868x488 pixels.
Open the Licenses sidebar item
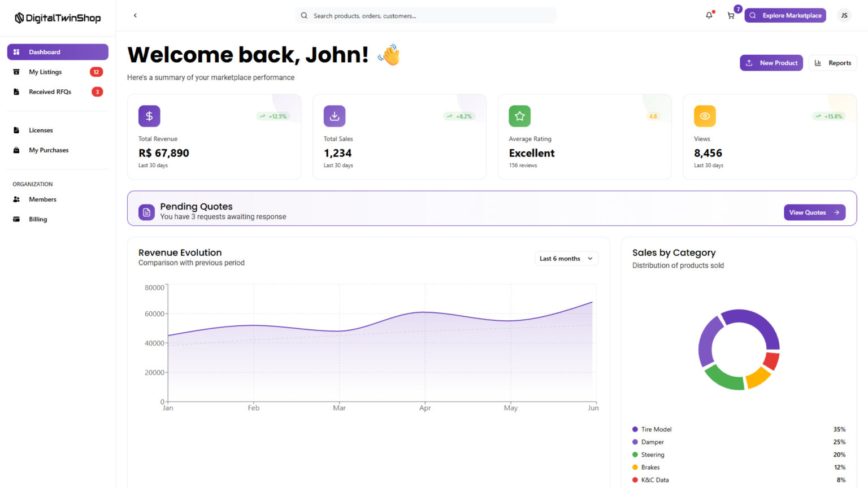tap(41, 130)
